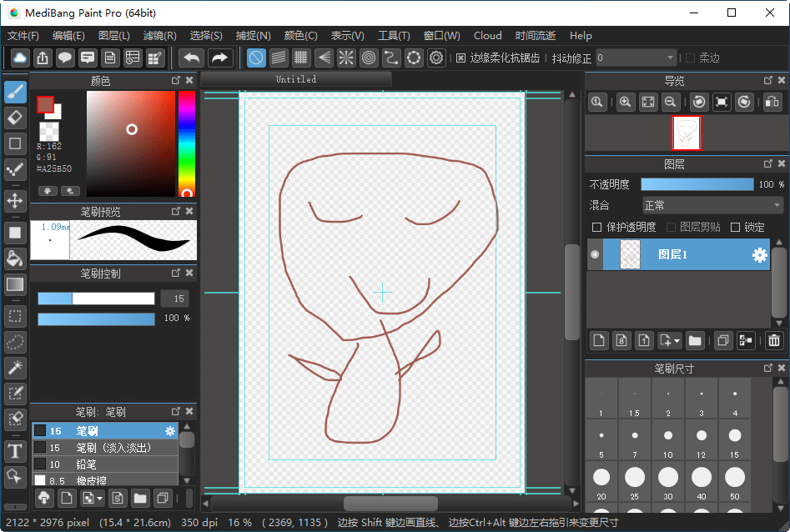Image resolution: width=790 pixels, height=532 pixels.
Task: Open the 混合 blending mode dropdown
Action: point(712,205)
